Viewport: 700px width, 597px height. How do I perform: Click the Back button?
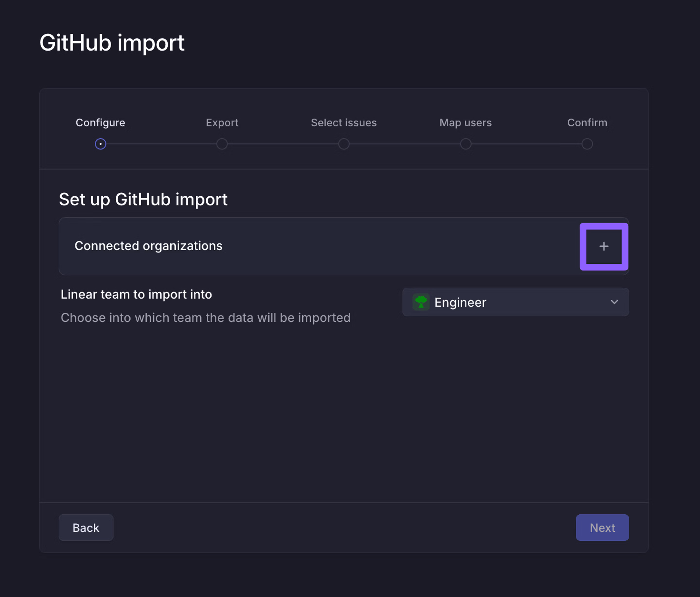pos(86,528)
